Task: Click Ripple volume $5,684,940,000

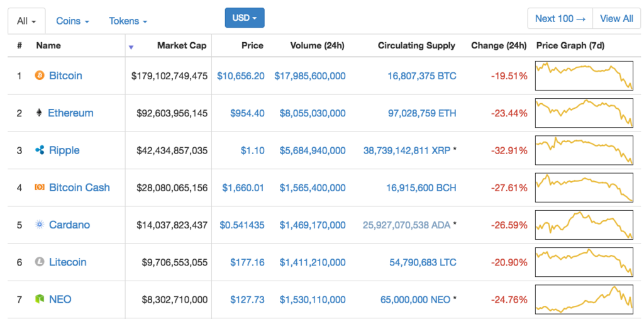Action: pyautogui.click(x=313, y=151)
